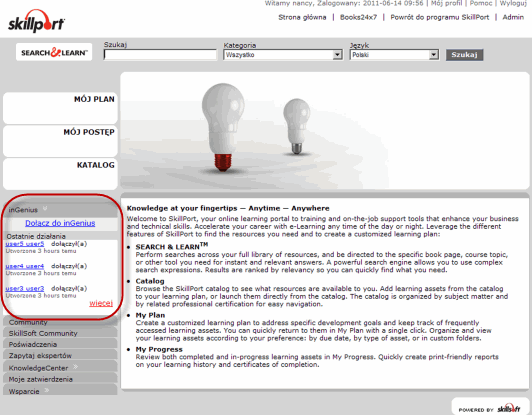Collapse the inGenius panel chevron
Image resolution: width=532 pixels, height=415 pixels.
pyautogui.click(x=45, y=209)
